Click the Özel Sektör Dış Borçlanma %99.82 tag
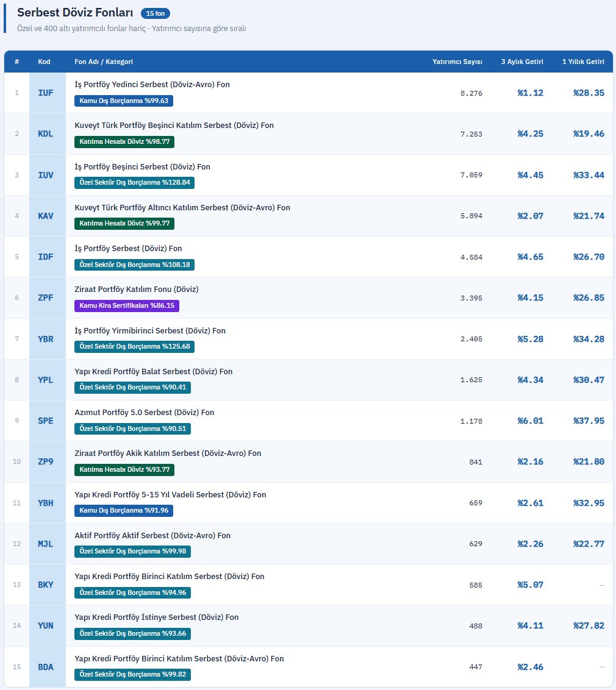Image resolution: width=616 pixels, height=690 pixels. click(x=132, y=675)
